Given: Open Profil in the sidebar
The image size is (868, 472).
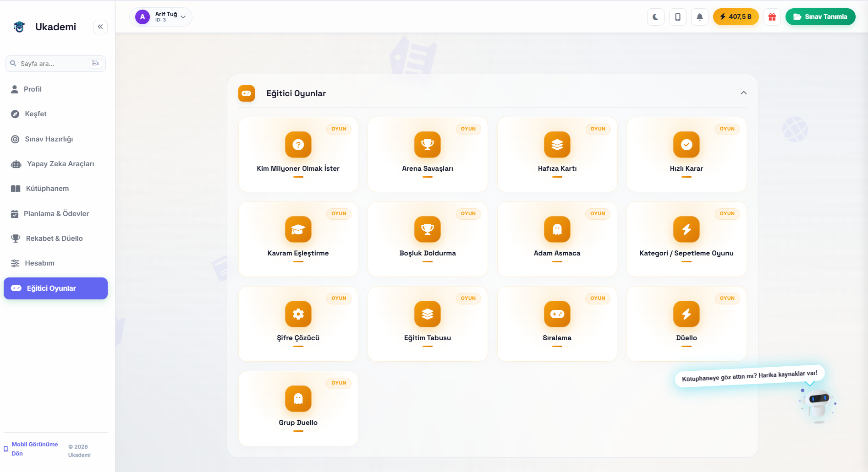Looking at the screenshot, I should pyautogui.click(x=55, y=89).
